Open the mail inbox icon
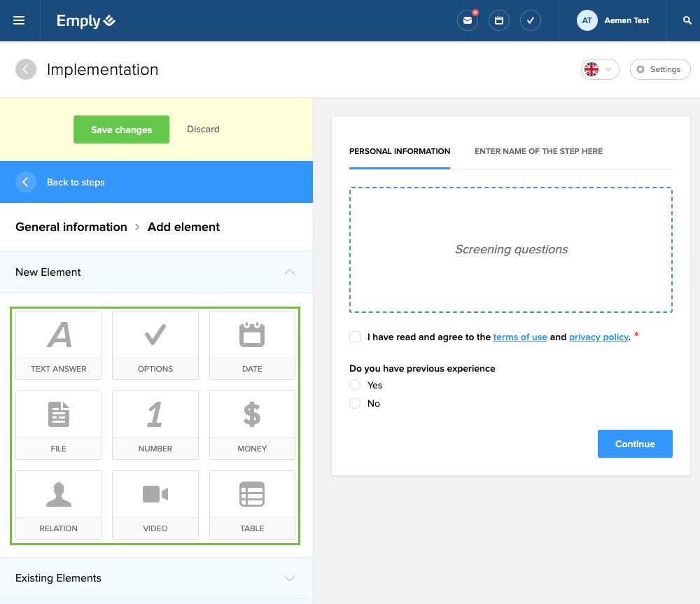The width and height of the screenshot is (700, 604). point(467,21)
